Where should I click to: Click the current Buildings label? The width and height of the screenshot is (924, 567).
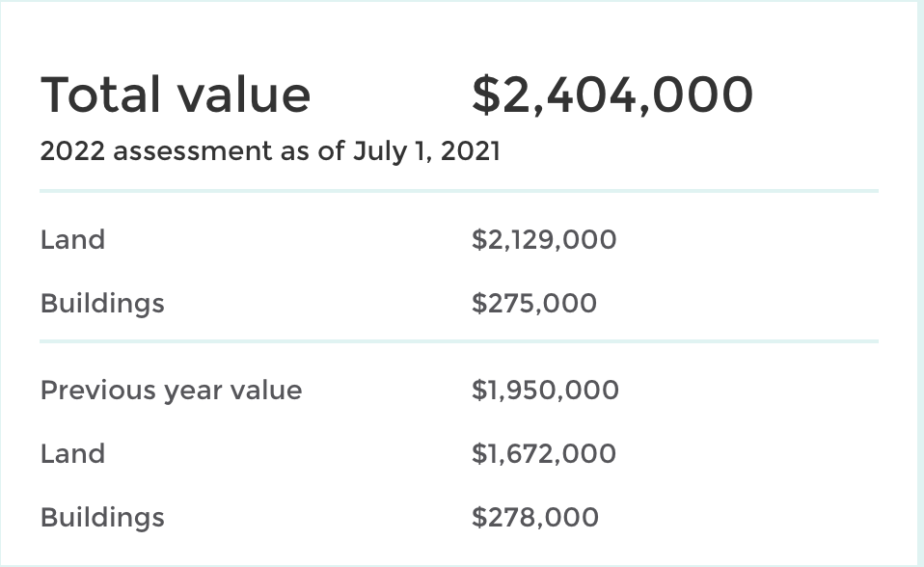pyautogui.click(x=102, y=305)
